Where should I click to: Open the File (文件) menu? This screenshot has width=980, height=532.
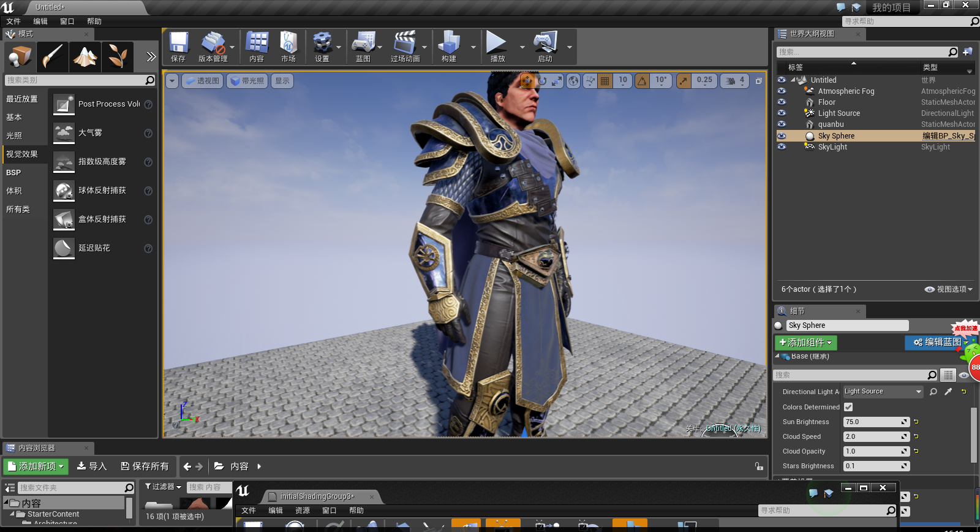point(13,21)
